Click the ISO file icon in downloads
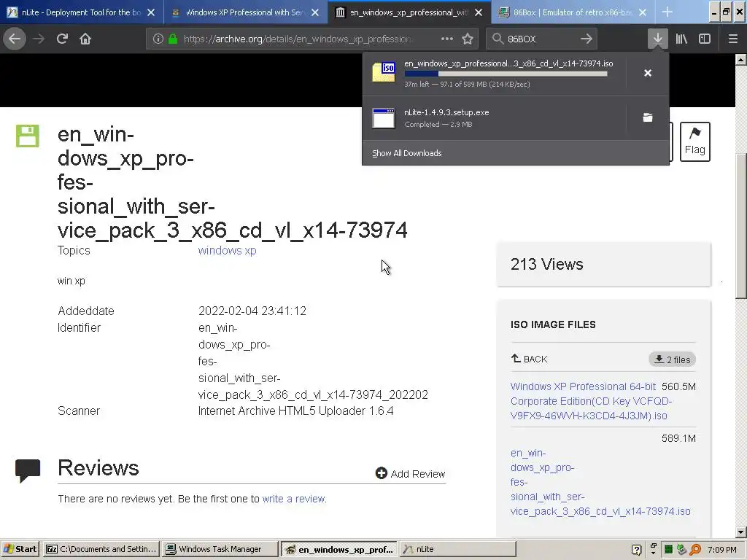The height and width of the screenshot is (560, 747). coord(384,72)
